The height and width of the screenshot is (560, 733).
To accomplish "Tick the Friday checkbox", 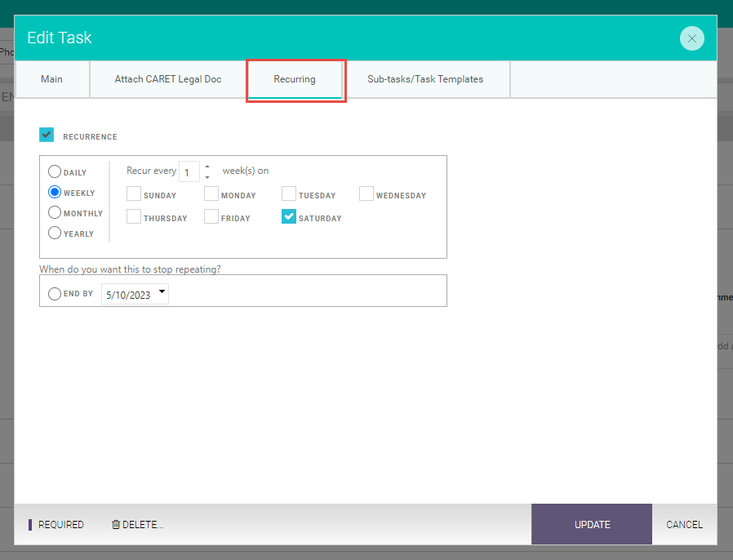I will click(211, 216).
